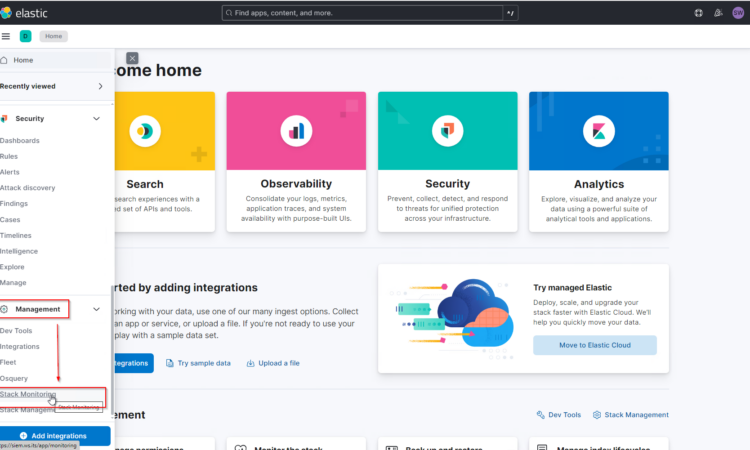
Task: Click the plus icon in Add integrations
Action: [x=23, y=436]
